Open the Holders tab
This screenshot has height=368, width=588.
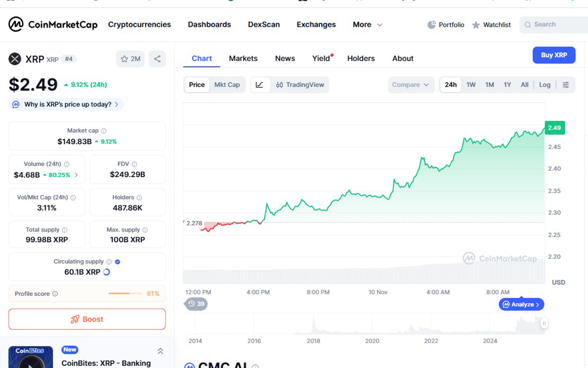pos(361,58)
